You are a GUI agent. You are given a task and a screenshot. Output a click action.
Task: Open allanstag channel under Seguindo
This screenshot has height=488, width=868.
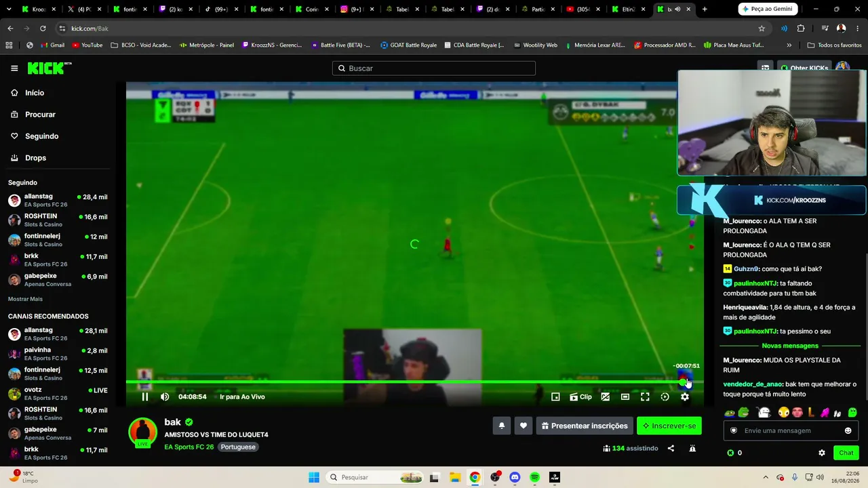pos(58,201)
